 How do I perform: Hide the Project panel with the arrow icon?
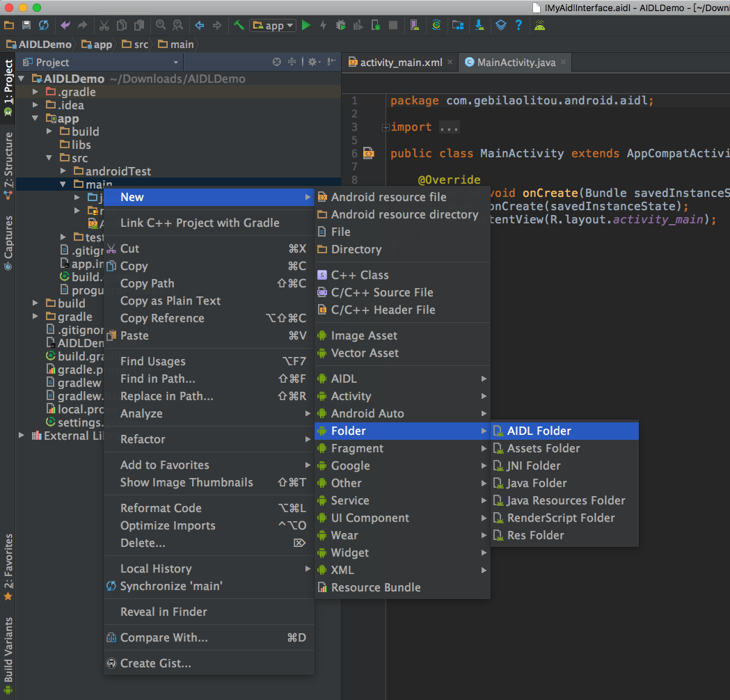tap(331, 62)
